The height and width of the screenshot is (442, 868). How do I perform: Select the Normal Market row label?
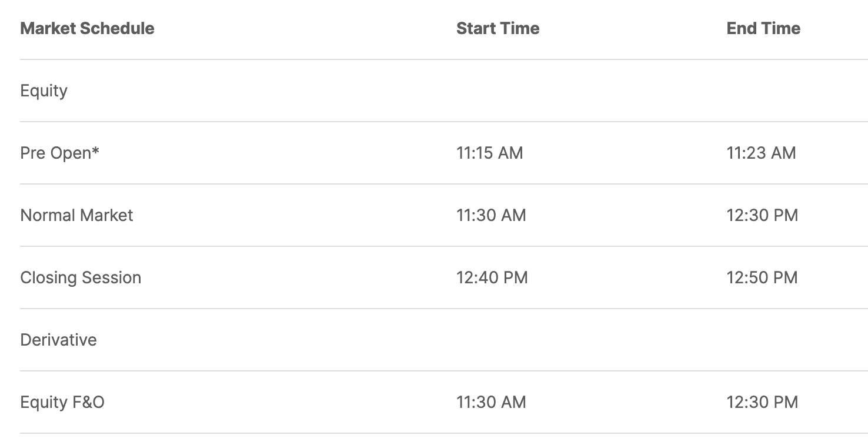pos(76,215)
